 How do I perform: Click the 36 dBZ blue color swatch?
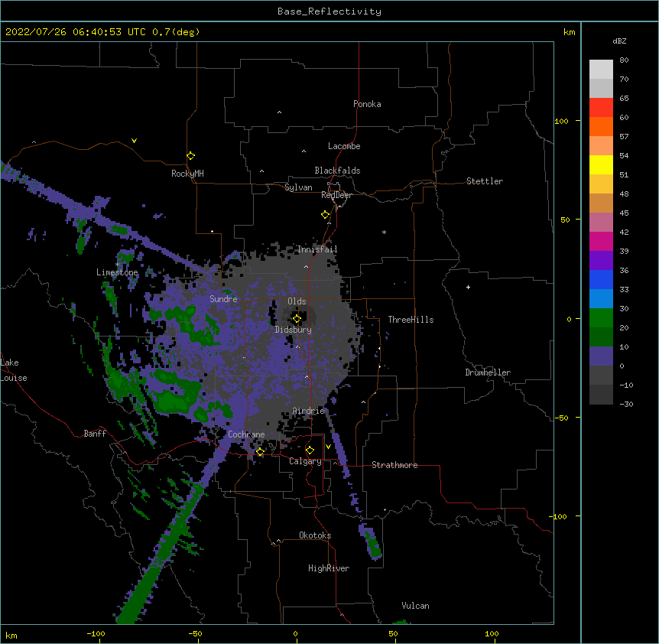tap(601, 279)
